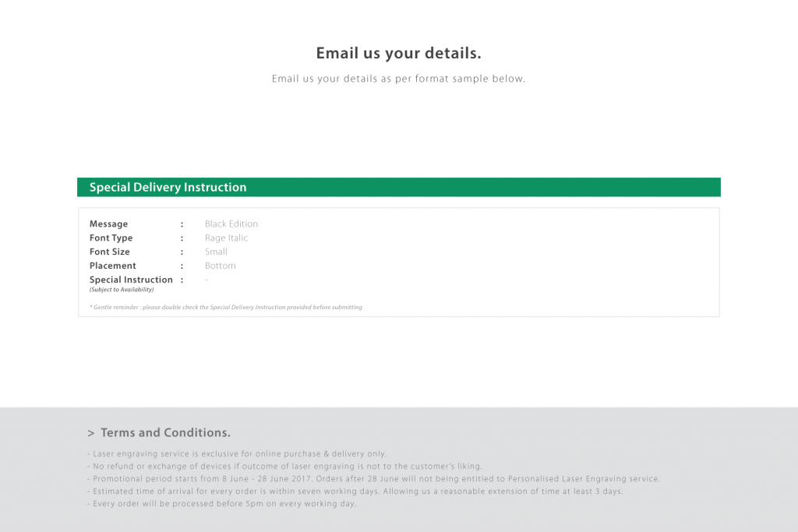This screenshot has width=798, height=532.
Task: Select the 'Bottom' placement value
Action: click(x=220, y=266)
